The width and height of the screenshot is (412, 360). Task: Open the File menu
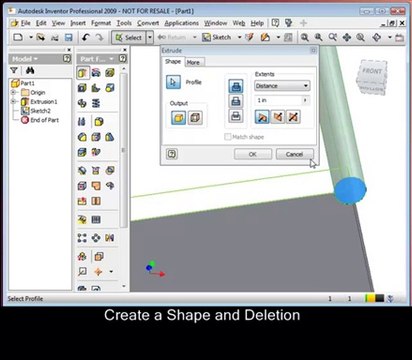(25, 23)
